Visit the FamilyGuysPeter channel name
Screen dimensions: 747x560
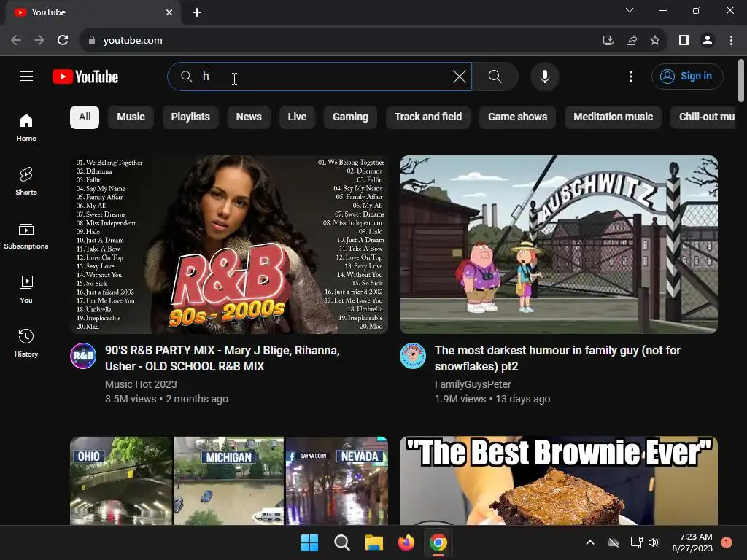coord(473,384)
